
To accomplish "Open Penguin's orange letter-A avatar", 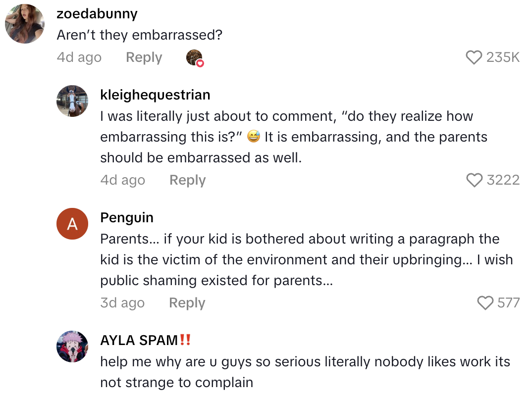I will coord(72,224).
